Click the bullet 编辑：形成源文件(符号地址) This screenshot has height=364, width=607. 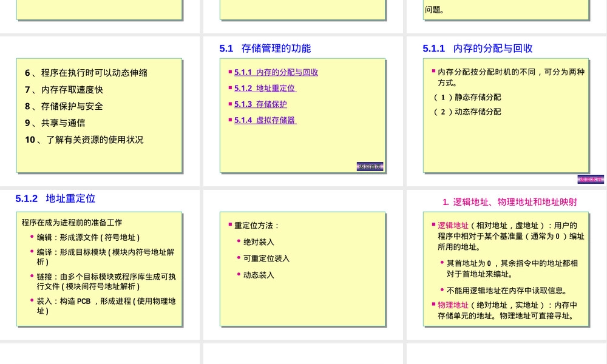(x=88, y=237)
